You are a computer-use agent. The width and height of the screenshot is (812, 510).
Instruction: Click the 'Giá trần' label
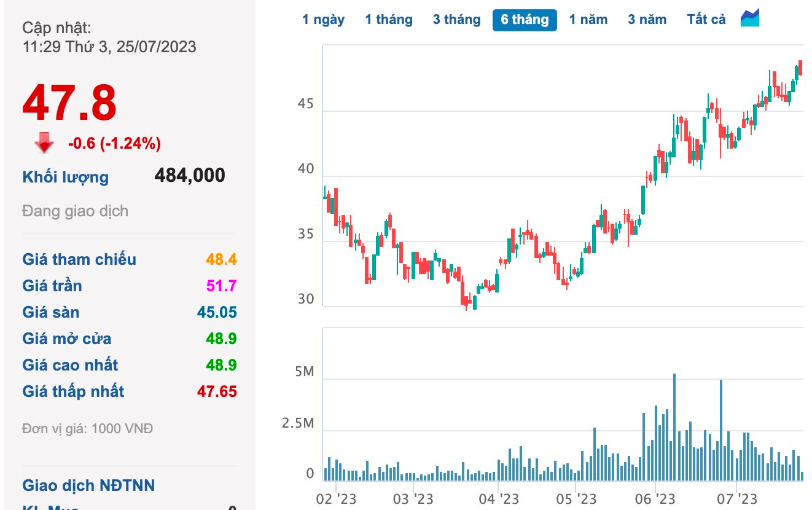tap(52, 286)
